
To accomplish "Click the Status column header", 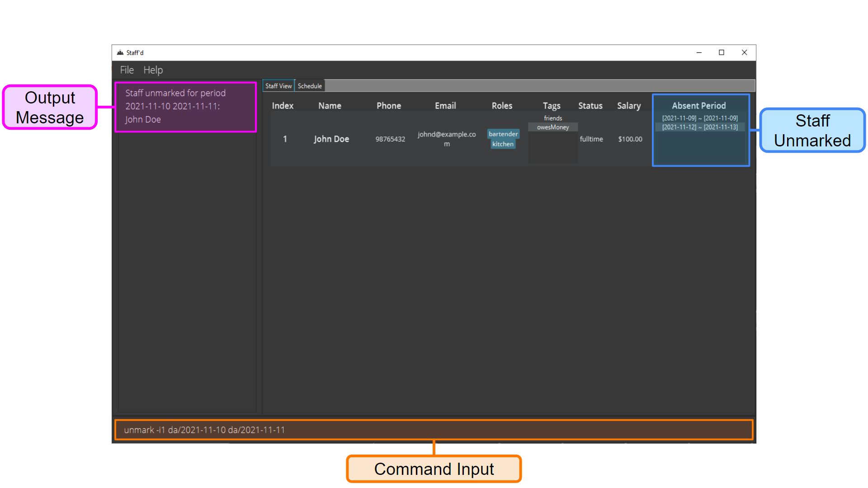I will coord(590,106).
